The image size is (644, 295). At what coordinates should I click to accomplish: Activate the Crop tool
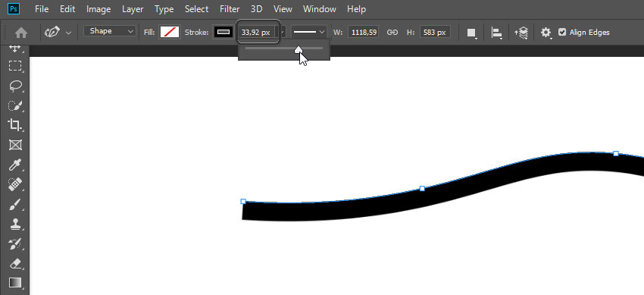click(x=15, y=125)
